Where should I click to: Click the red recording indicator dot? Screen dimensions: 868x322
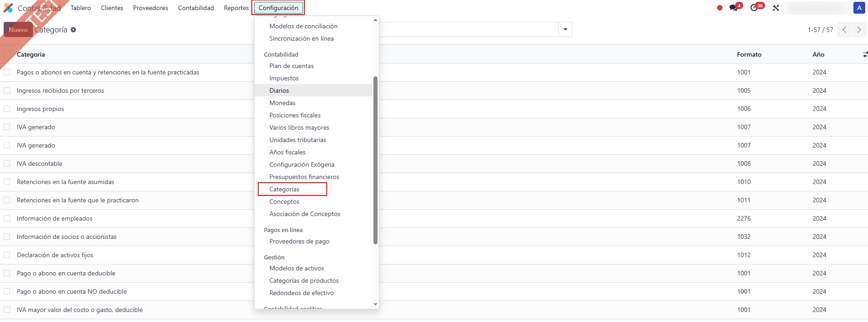point(720,8)
